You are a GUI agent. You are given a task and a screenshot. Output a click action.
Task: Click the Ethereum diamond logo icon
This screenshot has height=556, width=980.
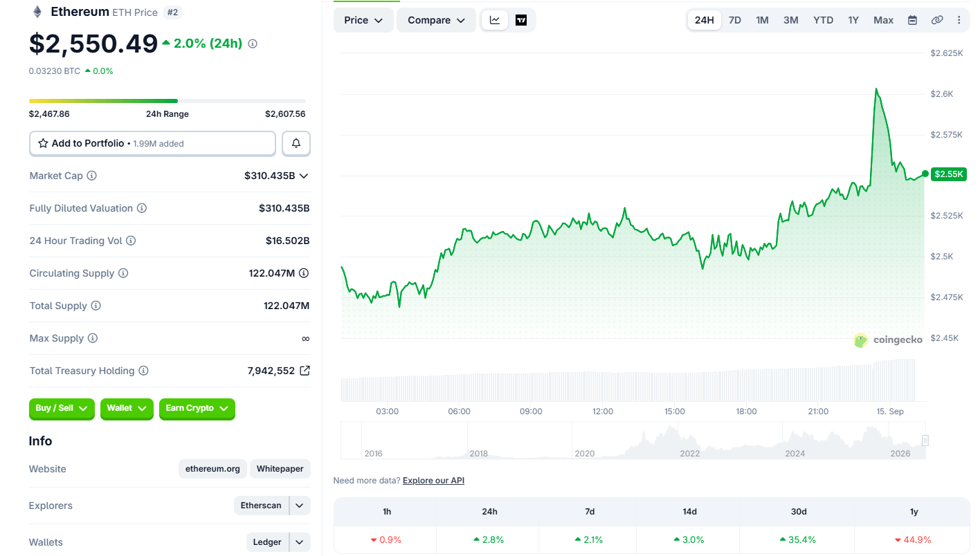coord(37,12)
